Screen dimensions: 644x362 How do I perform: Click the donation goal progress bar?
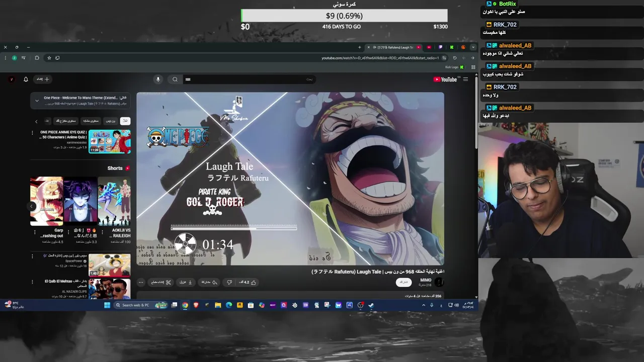[344, 16]
